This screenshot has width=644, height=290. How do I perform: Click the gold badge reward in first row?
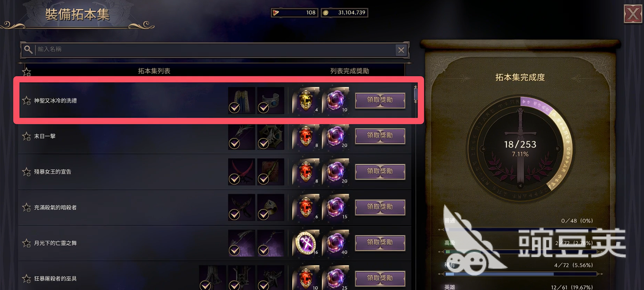pos(306,100)
